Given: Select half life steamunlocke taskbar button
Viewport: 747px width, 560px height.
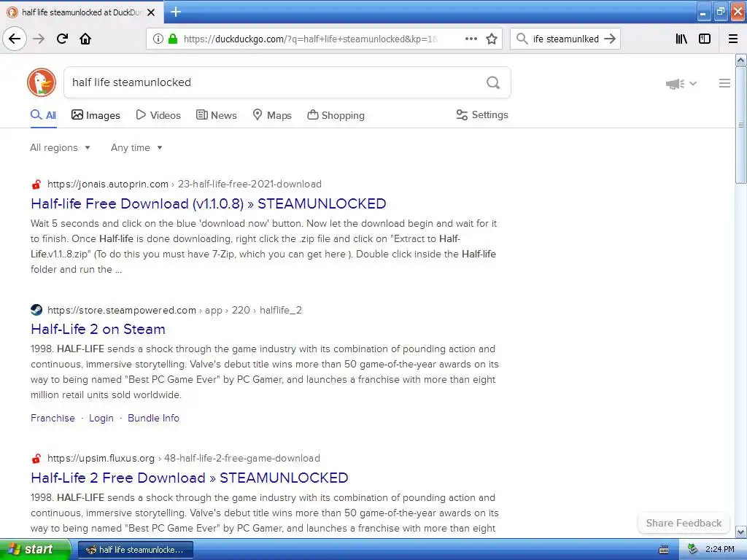Looking at the screenshot, I should pyautogui.click(x=135, y=550).
